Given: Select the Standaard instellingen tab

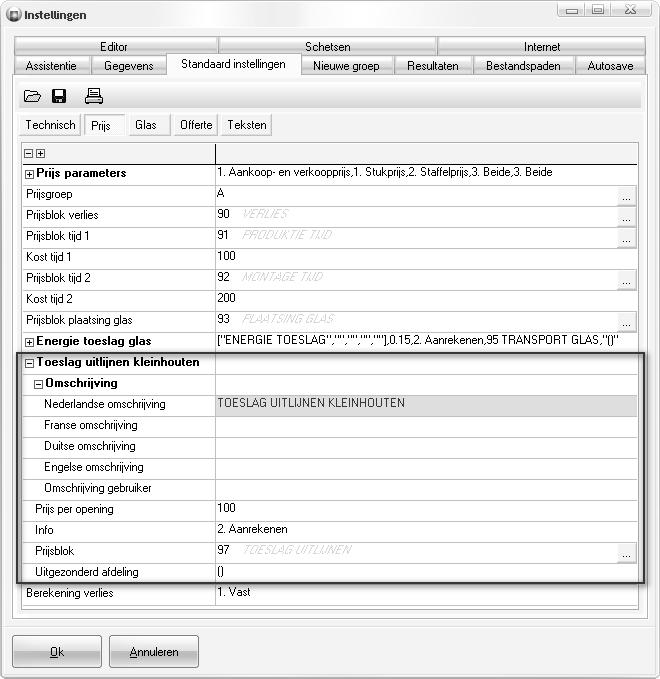Looking at the screenshot, I should (x=233, y=64).
